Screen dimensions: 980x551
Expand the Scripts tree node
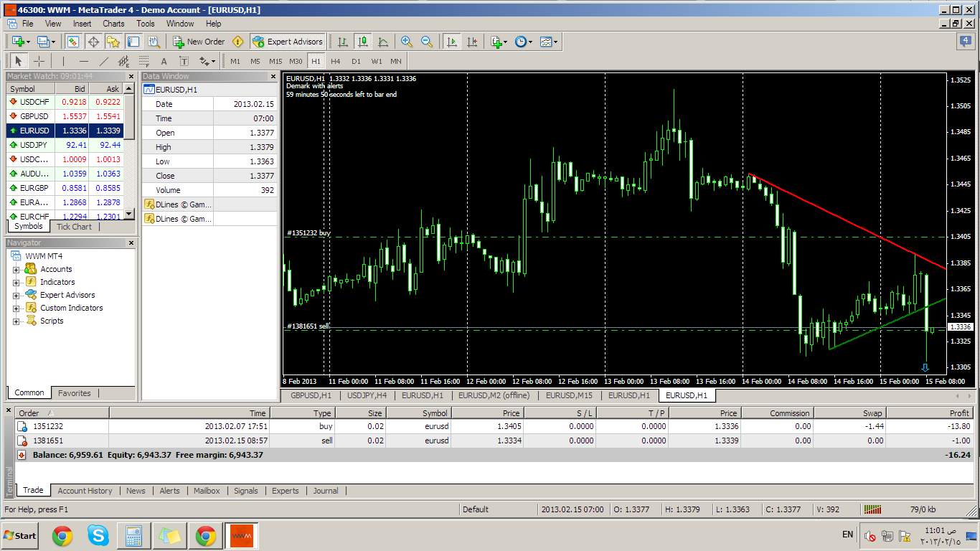tap(17, 321)
